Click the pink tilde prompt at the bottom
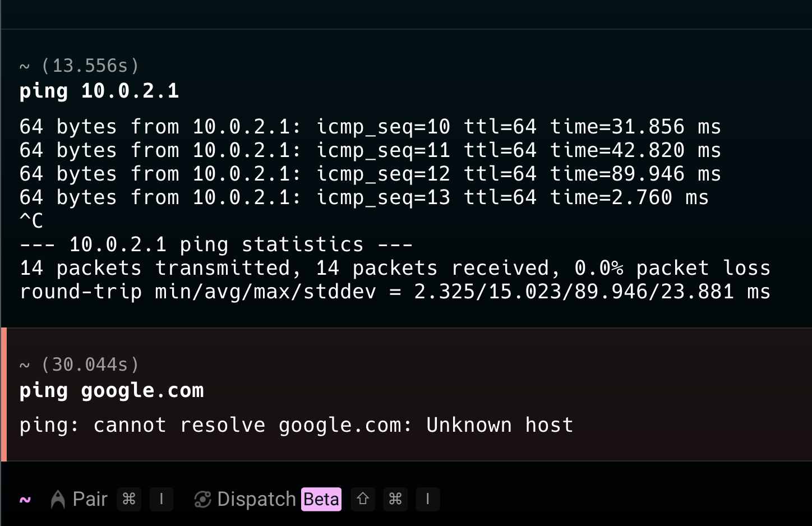The width and height of the screenshot is (812, 526). click(25, 500)
